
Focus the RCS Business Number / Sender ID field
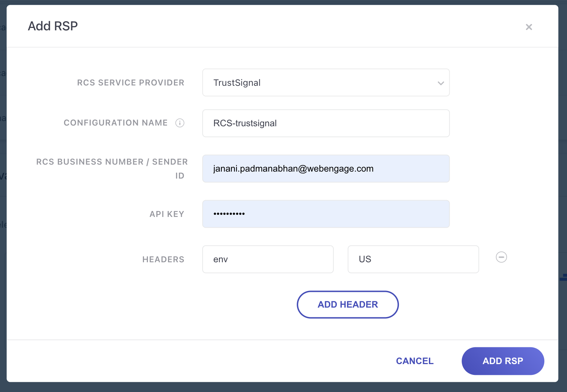point(326,168)
